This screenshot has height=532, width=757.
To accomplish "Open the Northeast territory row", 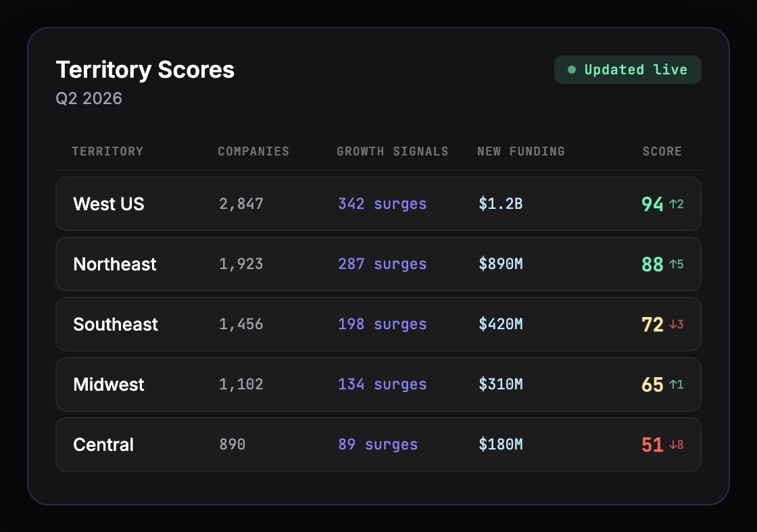I will click(378, 264).
